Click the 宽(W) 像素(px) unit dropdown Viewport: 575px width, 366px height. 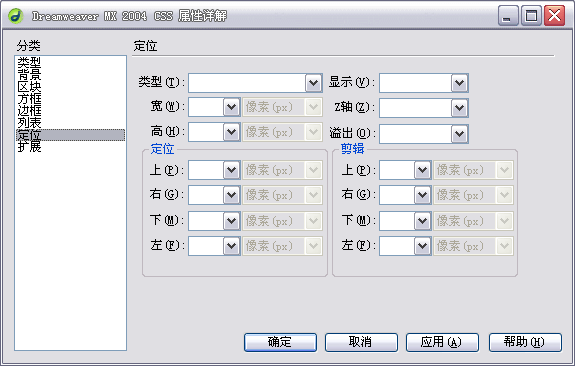pyautogui.click(x=282, y=107)
